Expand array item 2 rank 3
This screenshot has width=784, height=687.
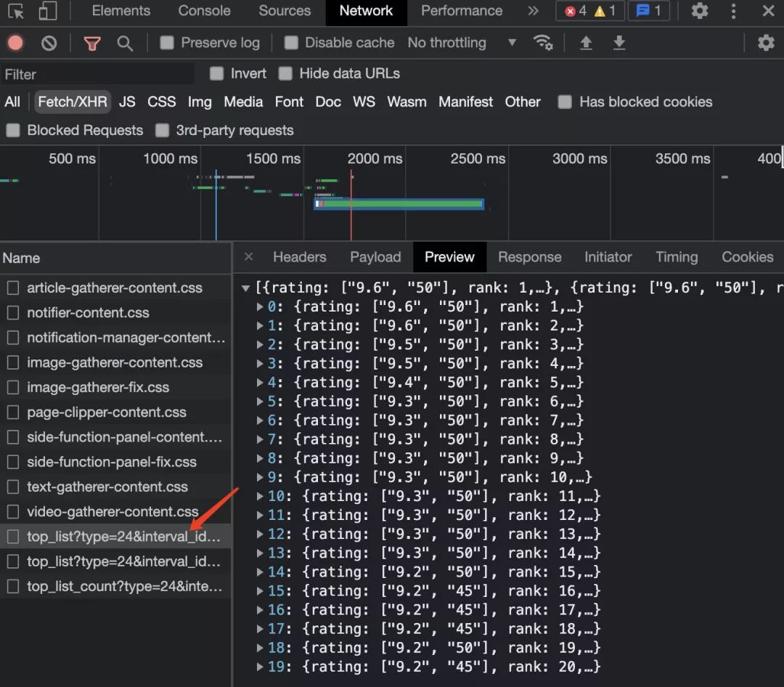coord(260,344)
